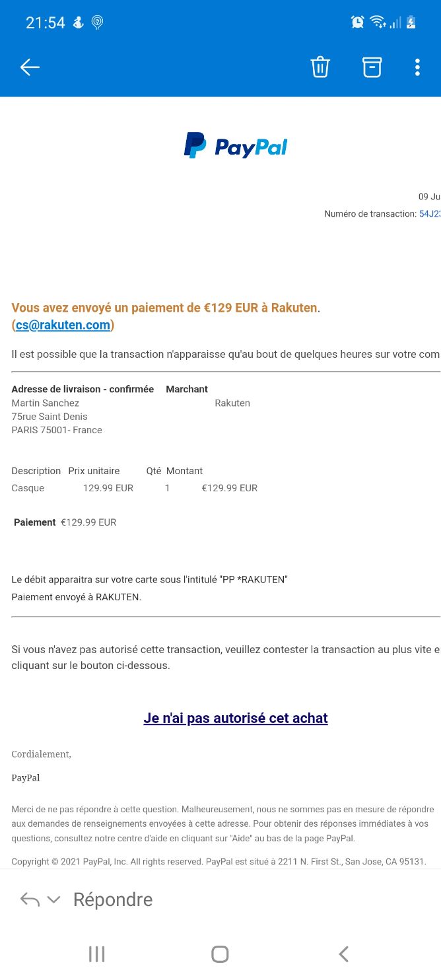
Task: Expand the reply options chevron
Action: point(53,899)
